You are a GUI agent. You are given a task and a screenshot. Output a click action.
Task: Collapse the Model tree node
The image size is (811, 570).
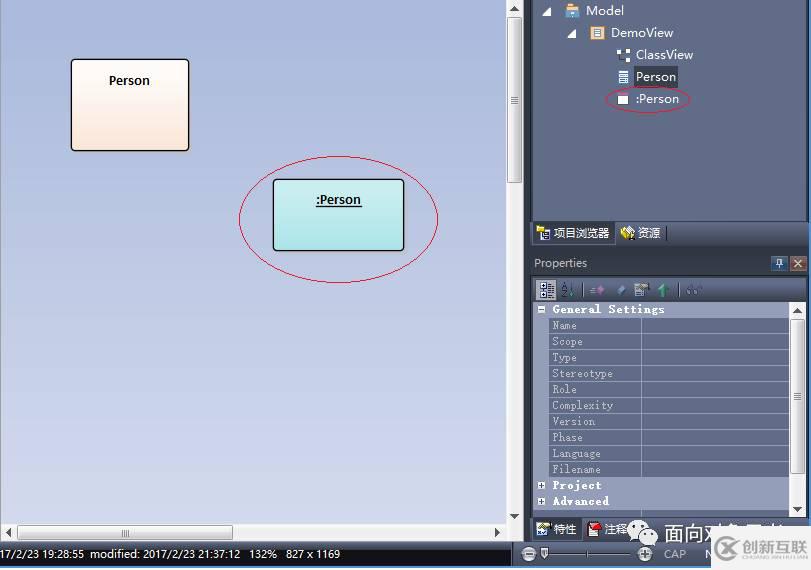tap(547, 11)
